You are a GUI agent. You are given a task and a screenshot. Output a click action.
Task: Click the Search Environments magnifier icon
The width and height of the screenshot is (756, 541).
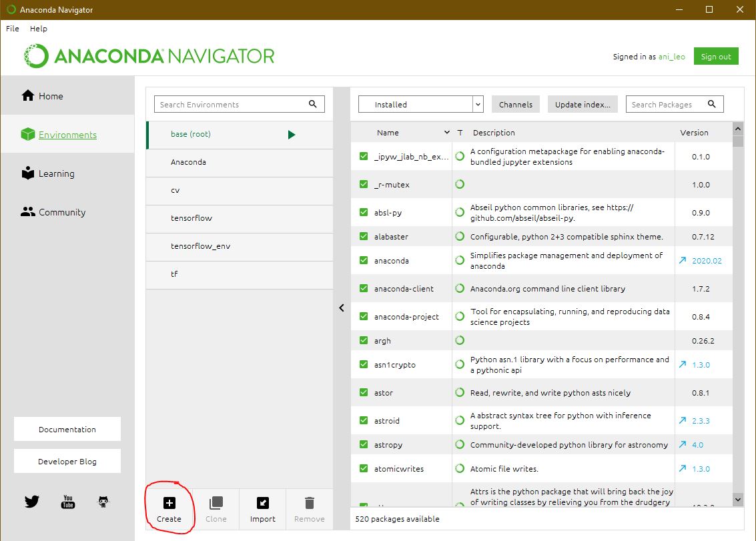(x=312, y=103)
